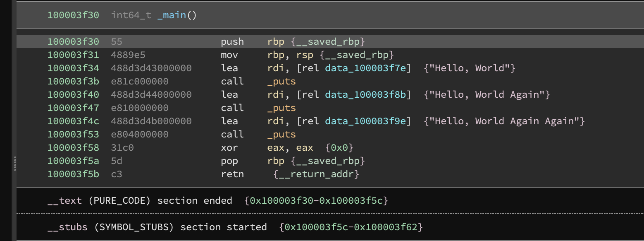Select __text (PURE_CODE) section ended line

coord(330,200)
